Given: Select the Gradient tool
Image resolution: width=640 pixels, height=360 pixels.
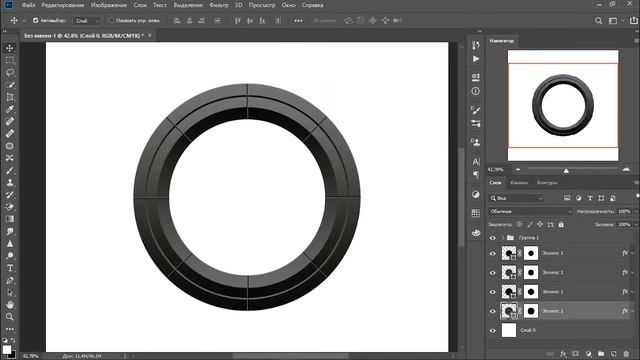Looking at the screenshot, I should tap(10, 219).
